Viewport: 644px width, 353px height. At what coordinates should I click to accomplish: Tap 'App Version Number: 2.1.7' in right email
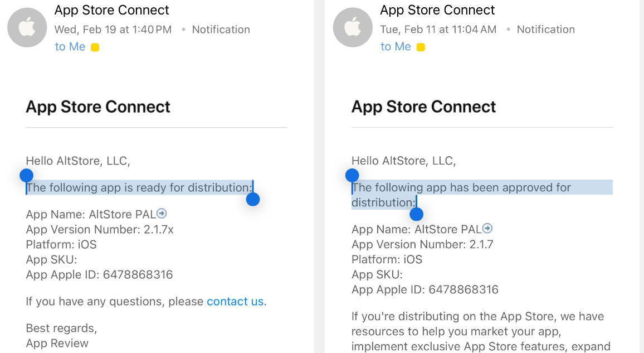[x=423, y=244]
